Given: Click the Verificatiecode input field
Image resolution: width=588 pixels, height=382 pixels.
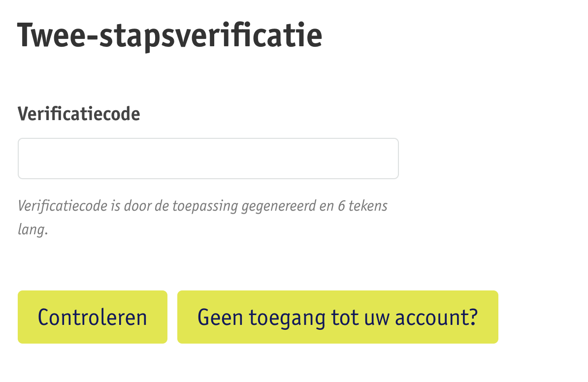Looking at the screenshot, I should [208, 159].
